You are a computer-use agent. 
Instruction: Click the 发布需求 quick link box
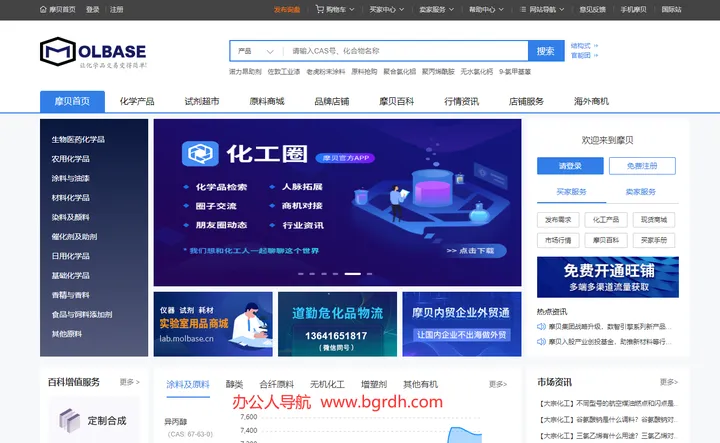click(558, 220)
